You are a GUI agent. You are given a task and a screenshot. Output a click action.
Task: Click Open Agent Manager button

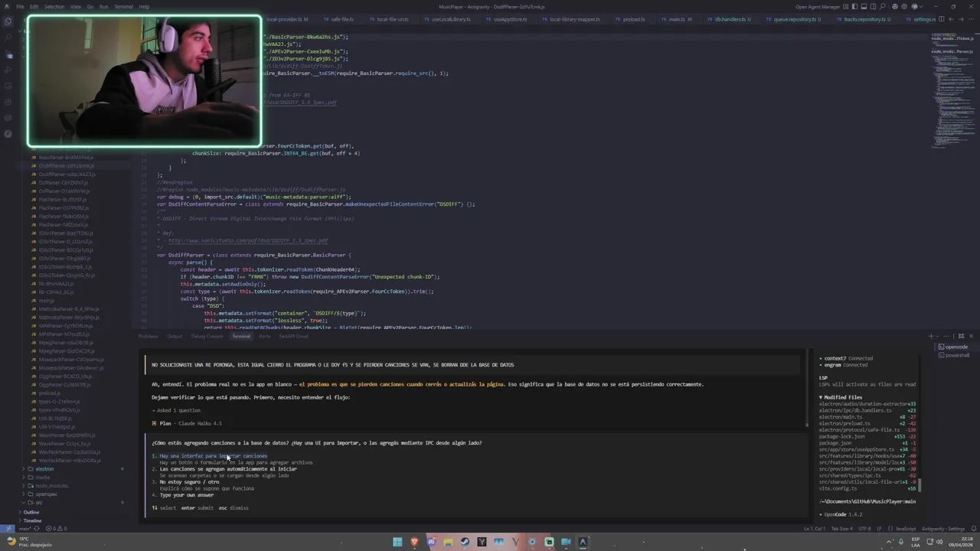[x=817, y=7]
